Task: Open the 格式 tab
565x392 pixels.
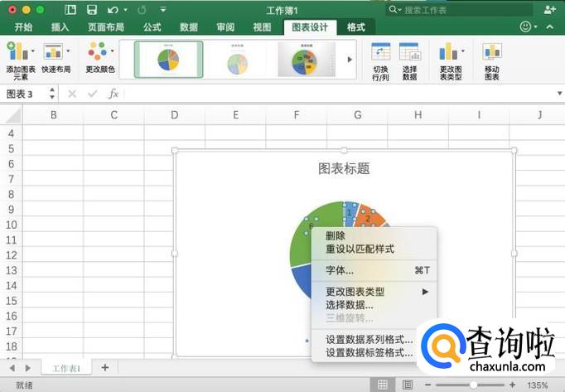Action: [355, 27]
